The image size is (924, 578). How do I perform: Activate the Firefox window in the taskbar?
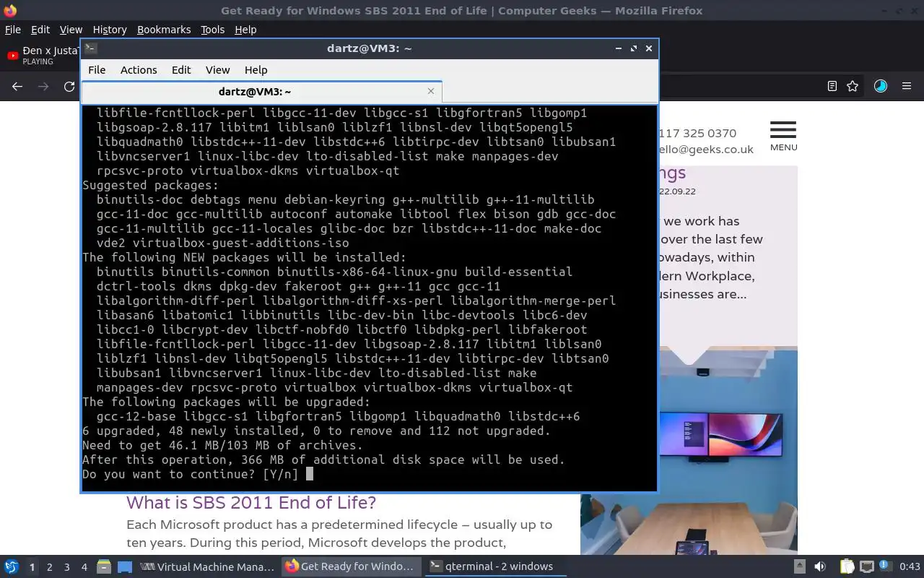(x=352, y=567)
